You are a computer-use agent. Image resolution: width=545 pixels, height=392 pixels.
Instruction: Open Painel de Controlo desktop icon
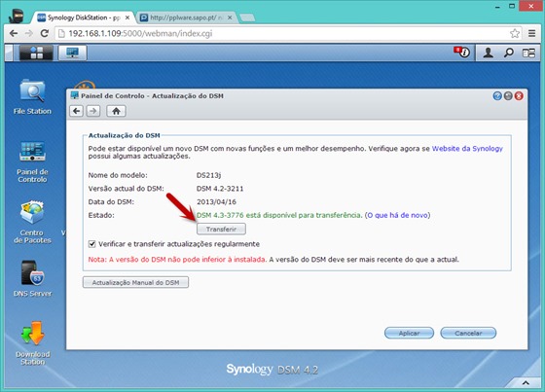click(32, 161)
